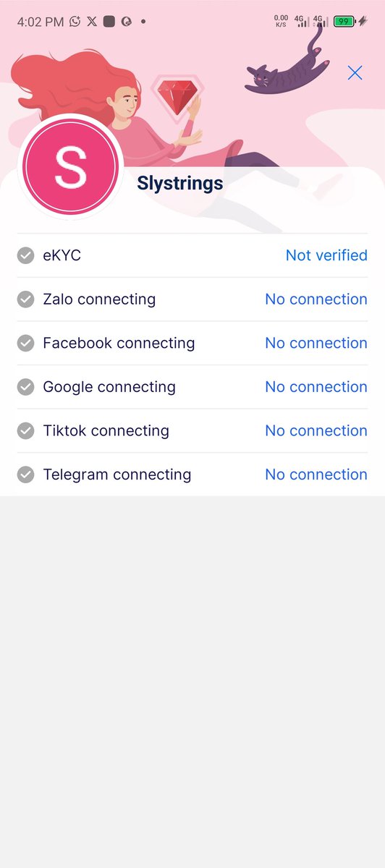Open the eKYC Not verified link
The width and height of the screenshot is (385, 868).
(x=326, y=255)
